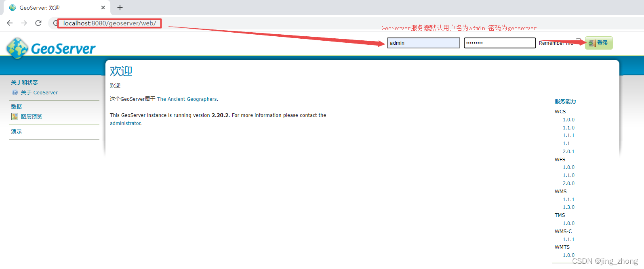Click the large 欢迎 page title

[121, 71]
